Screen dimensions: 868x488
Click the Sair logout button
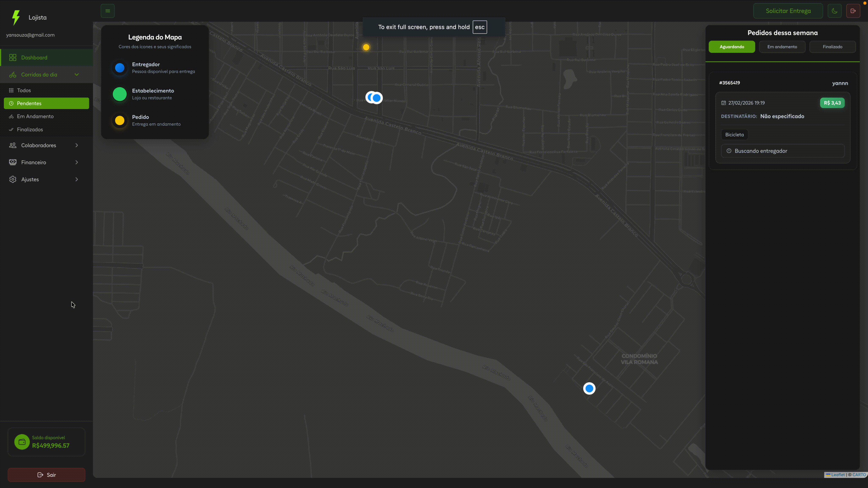(x=46, y=474)
